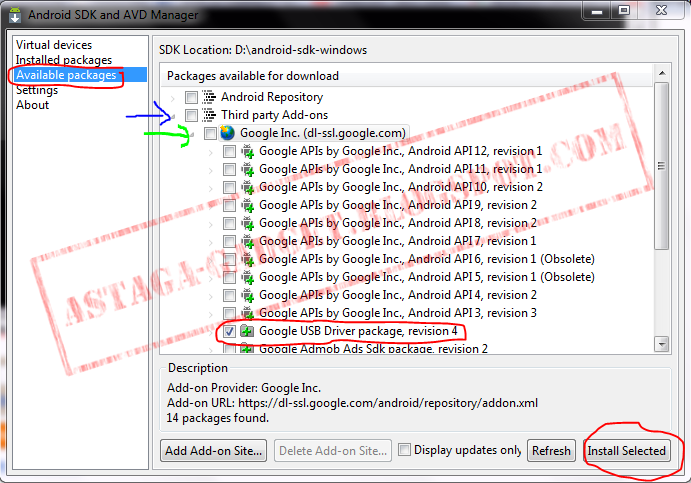
Task: Check Google APIs Android API 10 checkbox
Action: click(x=229, y=187)
